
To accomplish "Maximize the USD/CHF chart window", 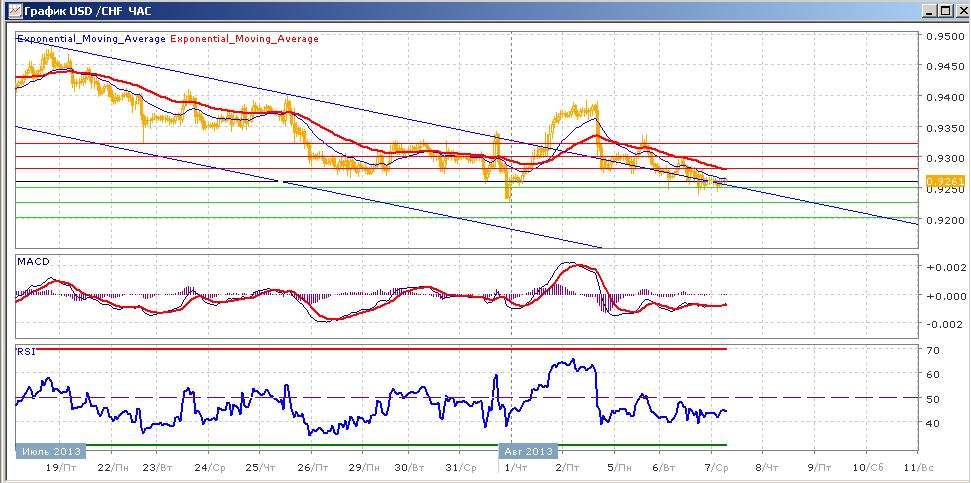I will 944,11.
